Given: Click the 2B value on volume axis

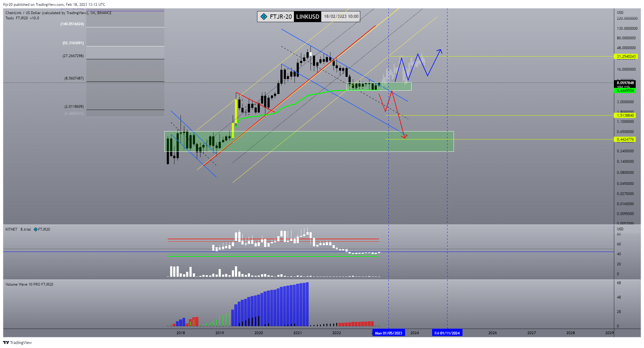Looking at the screenshot, I should coord(619,312).
